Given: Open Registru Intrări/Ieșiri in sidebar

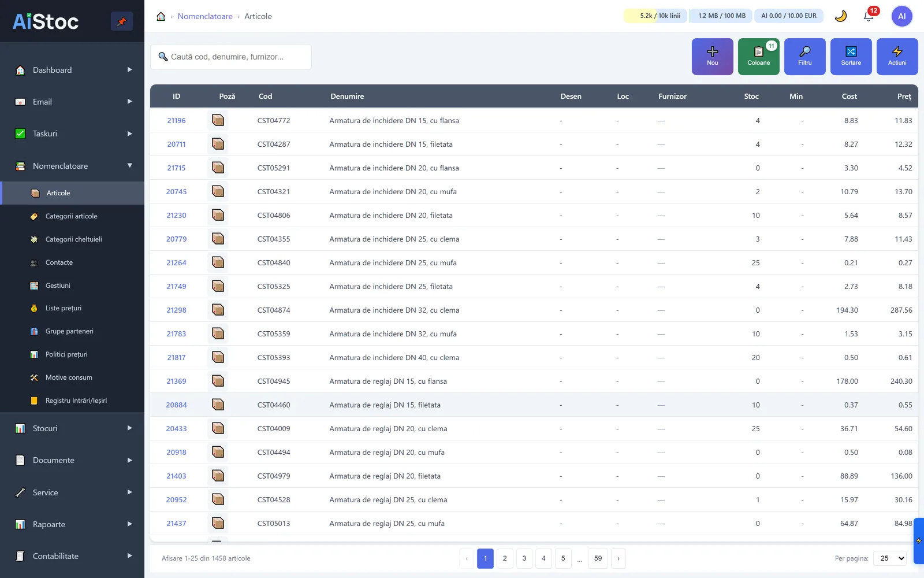Looking at the screenshot, I should point(72,401).
